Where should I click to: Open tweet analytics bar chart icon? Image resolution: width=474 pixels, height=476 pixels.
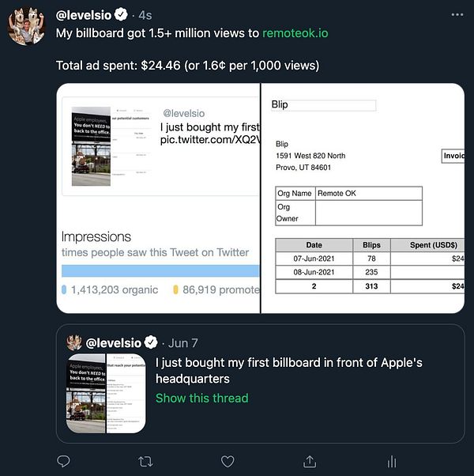(x=391, y=461)
